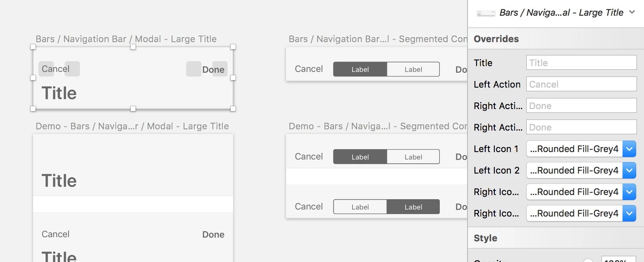Click the Left Action override field
644x262 pixels.
tap(581, 84)
